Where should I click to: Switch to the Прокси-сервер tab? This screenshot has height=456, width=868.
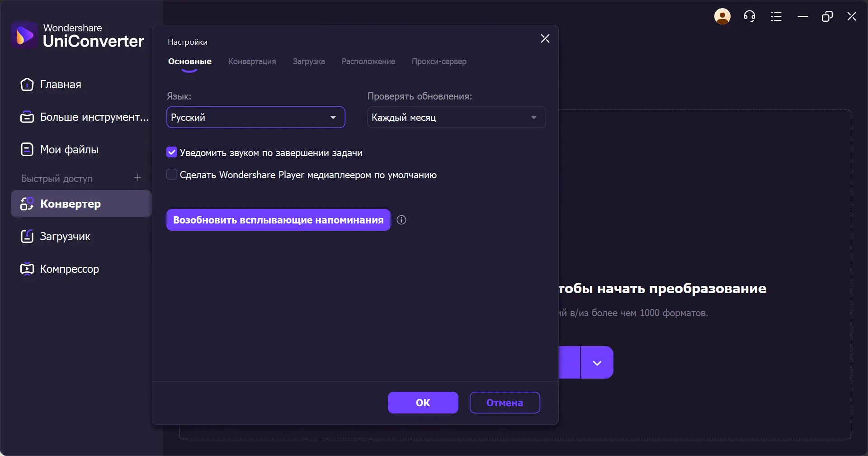[x=439, y=62]
